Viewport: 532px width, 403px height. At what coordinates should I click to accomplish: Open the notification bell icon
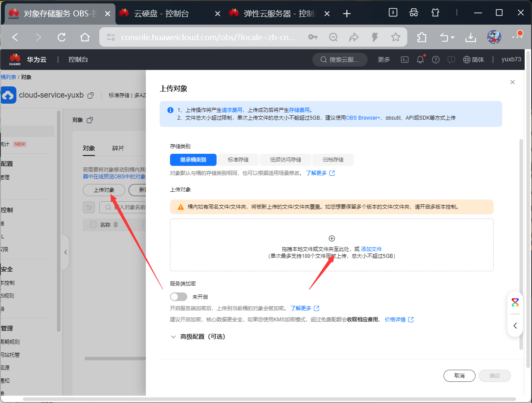coord(420,60)
